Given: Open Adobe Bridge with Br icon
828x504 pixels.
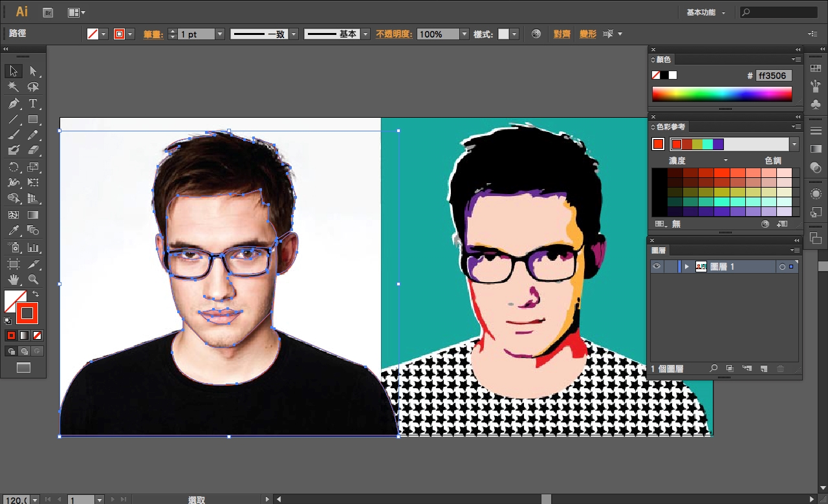Looking at the screenshot, I should point(47,12).
